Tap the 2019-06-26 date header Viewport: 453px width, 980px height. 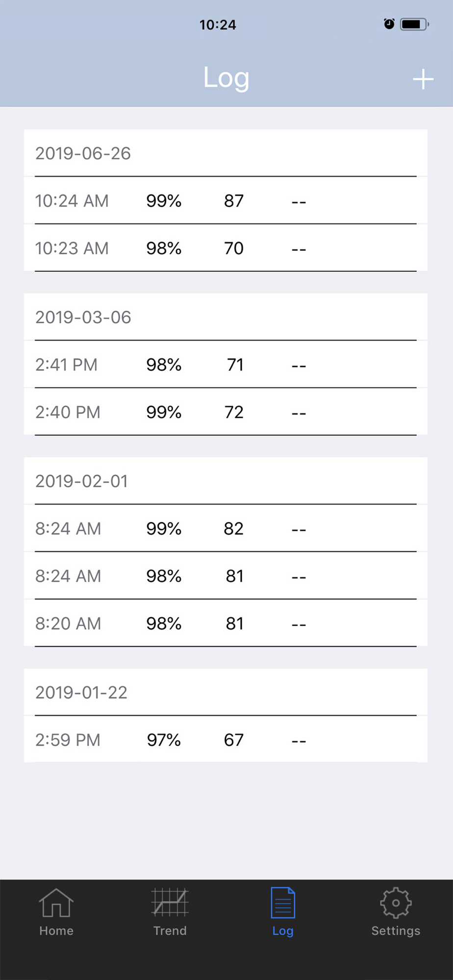click(83, 153)
